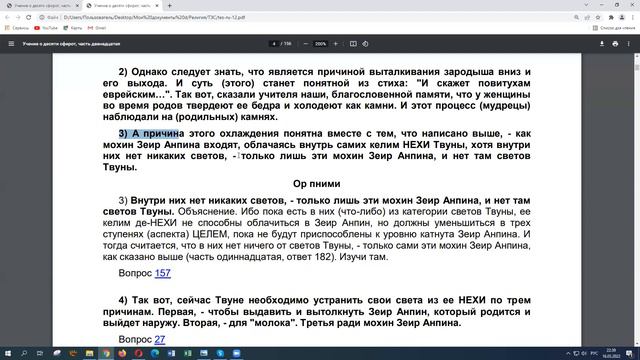The height and width of the screenshot is (360, 640).
Task: Close the first browser tab
Action: click(x=77, y=6)
